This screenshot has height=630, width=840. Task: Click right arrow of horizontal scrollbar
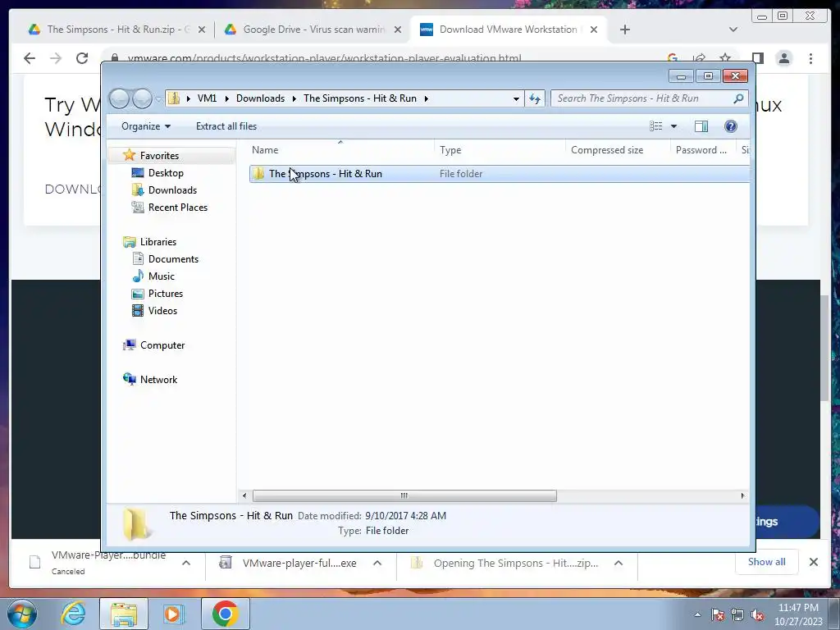tap(742, 495)
